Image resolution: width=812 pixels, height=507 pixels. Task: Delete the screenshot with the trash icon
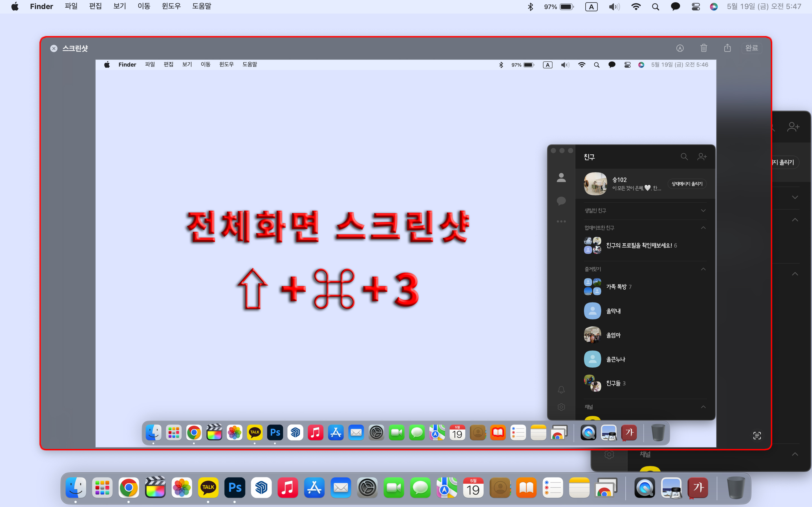click(704, 48)
